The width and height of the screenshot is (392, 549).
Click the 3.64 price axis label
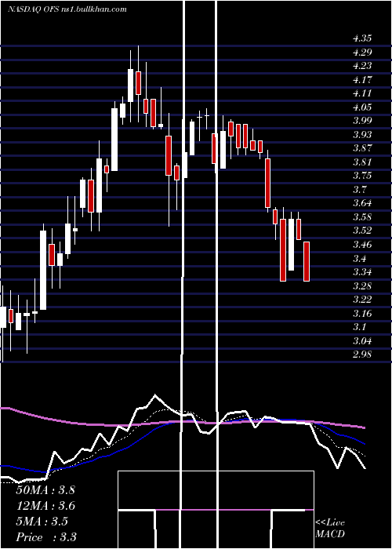pos(362,203)
